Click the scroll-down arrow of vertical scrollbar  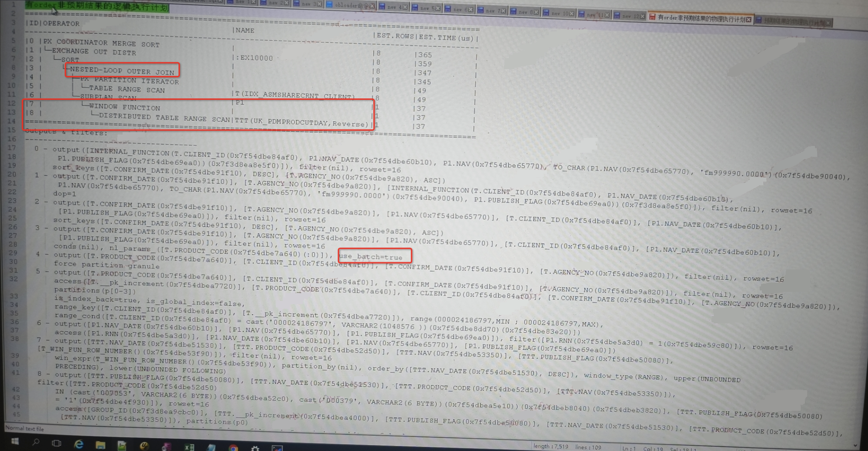tap(855, 445)
